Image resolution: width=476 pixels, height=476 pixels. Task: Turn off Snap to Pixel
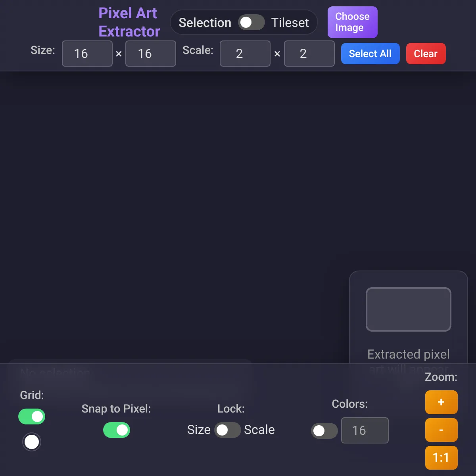[117, 430]
